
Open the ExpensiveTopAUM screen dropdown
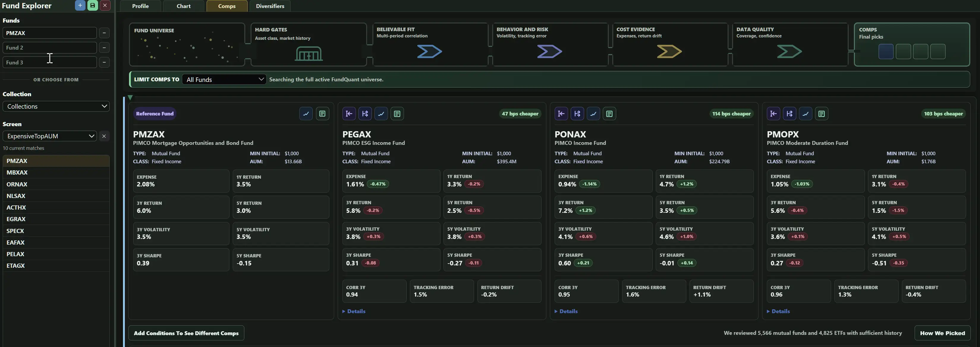pos(50,136)
